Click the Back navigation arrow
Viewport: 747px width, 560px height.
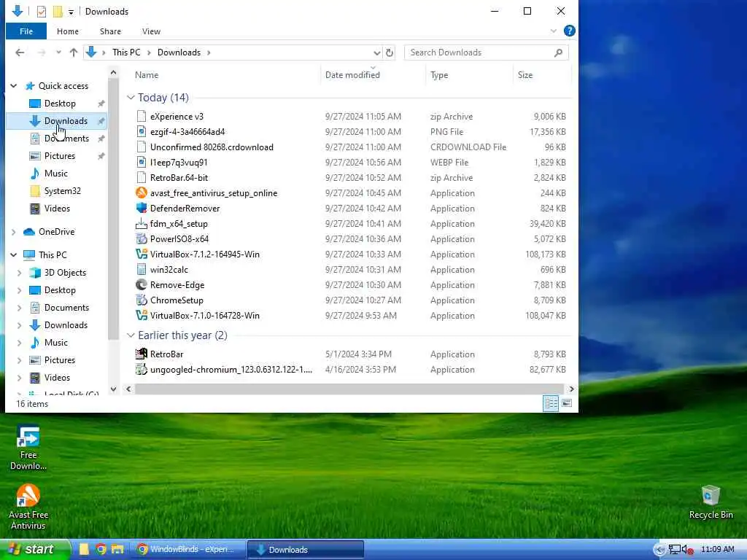pyautogui.click(x=20, y=52)
